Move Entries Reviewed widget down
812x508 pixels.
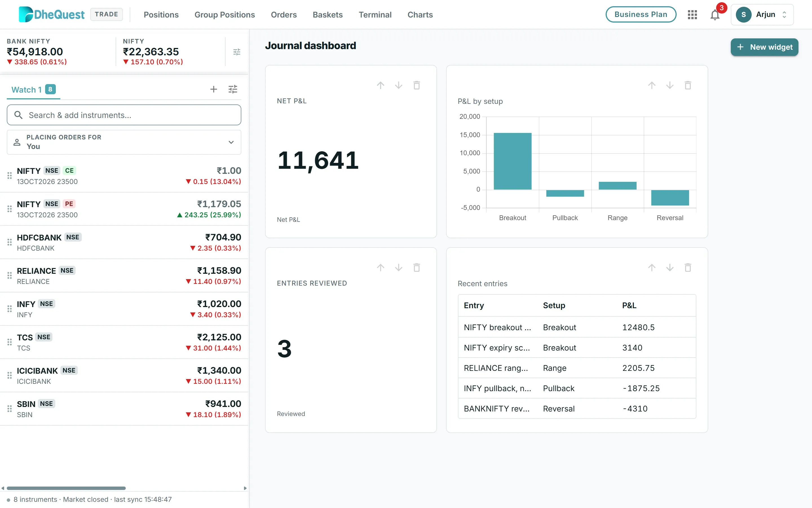[x=399, y=268]
